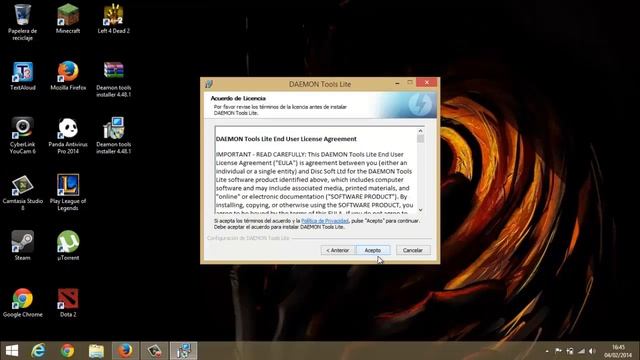Minimize the DAEMON Tools Lite installer window

click(397, 83)
